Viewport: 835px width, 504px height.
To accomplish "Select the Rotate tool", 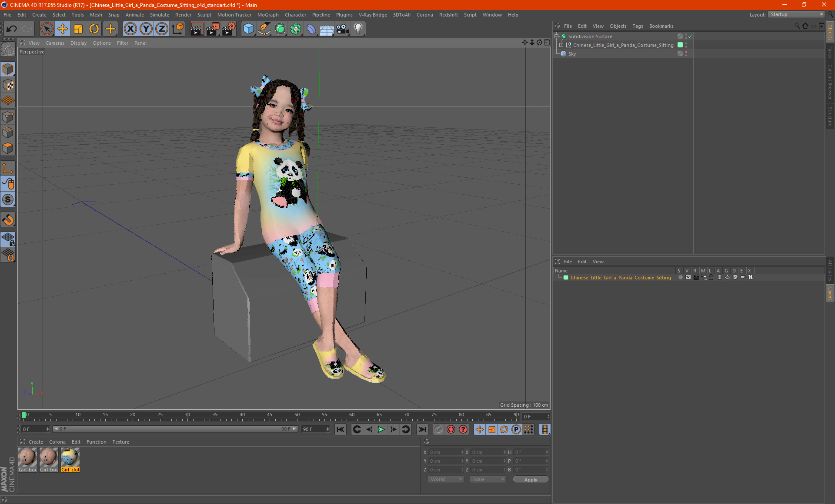I will (x=94, y=29).
